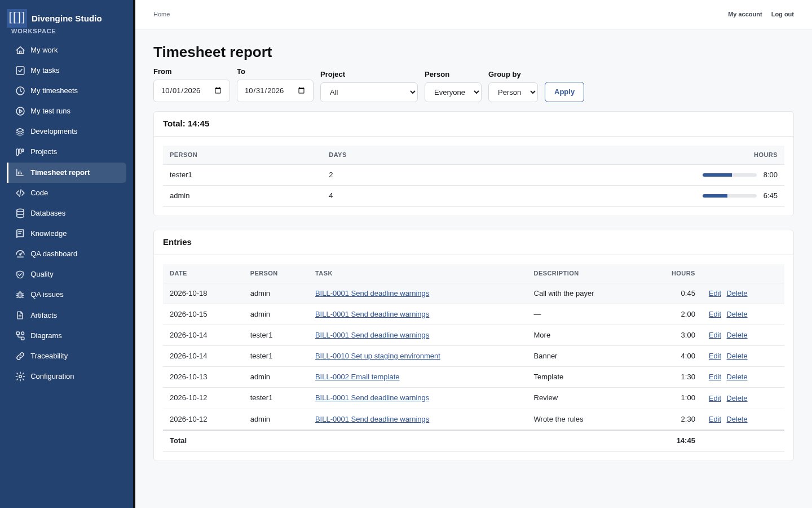Click the Home breadcrumb
The image size is (812, 508).
pos(161,14)
